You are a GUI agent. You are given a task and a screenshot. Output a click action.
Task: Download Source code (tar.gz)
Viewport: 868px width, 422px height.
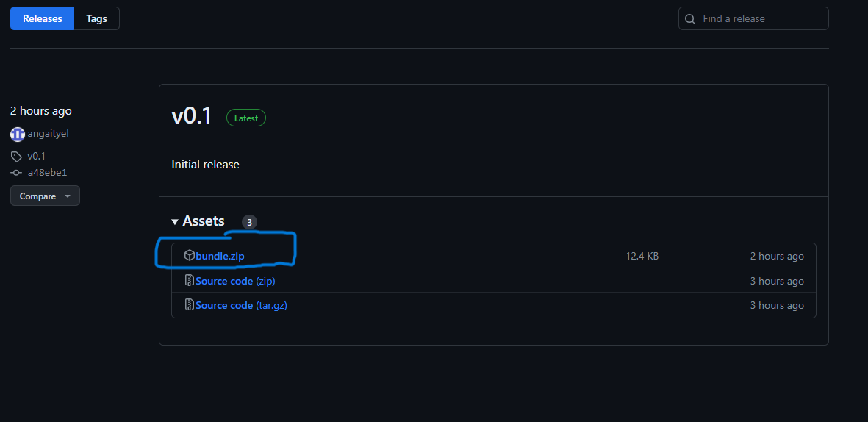point(241,305)
